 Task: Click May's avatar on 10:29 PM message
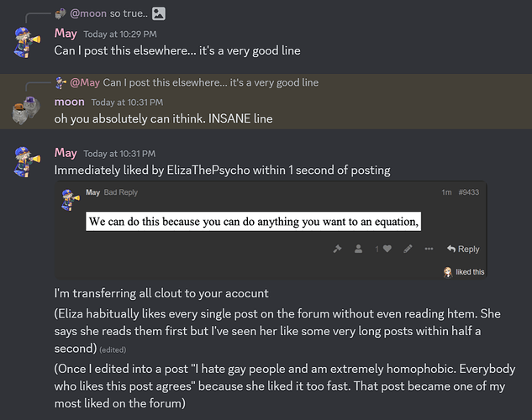tap(27, 42)
